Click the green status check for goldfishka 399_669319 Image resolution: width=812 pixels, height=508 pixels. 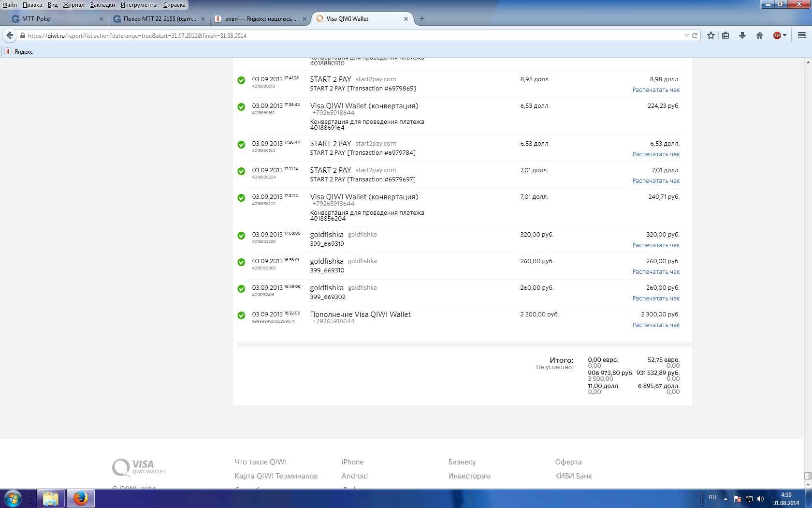pos(241,236)
